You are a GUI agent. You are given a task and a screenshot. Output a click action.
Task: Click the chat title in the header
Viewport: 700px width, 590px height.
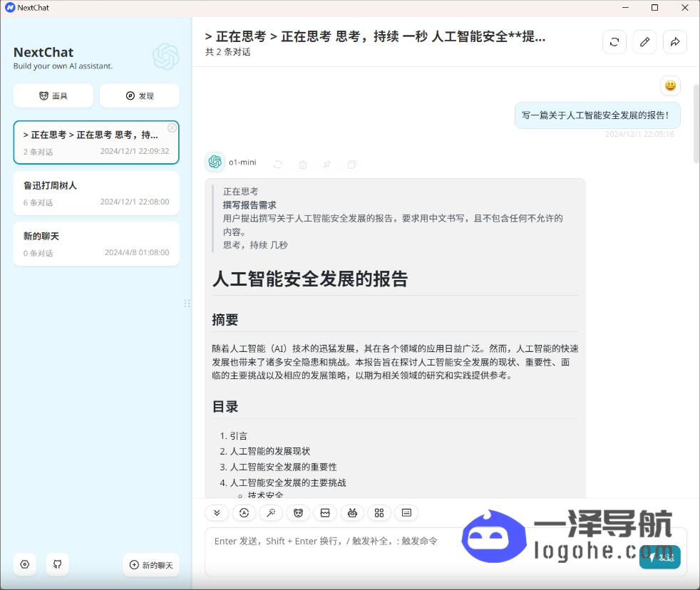(375, 36)
